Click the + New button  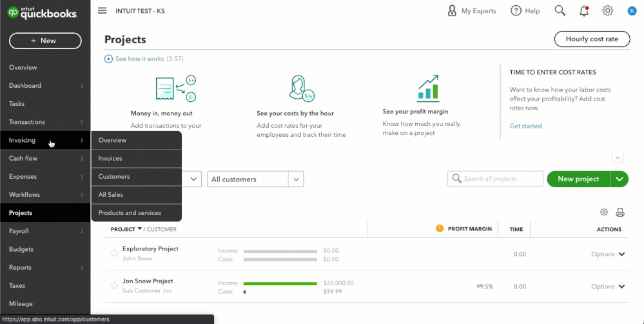[45, 41]
